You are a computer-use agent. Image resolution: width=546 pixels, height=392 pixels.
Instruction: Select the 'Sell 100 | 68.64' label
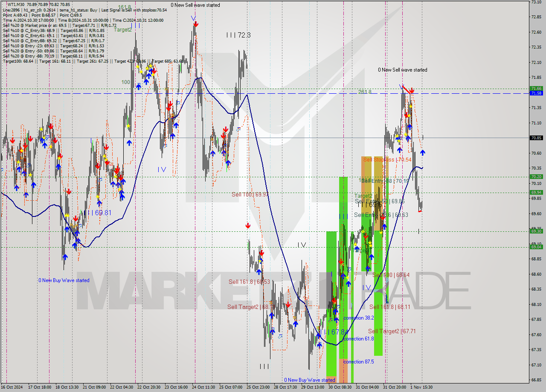[x=391, y=275]
